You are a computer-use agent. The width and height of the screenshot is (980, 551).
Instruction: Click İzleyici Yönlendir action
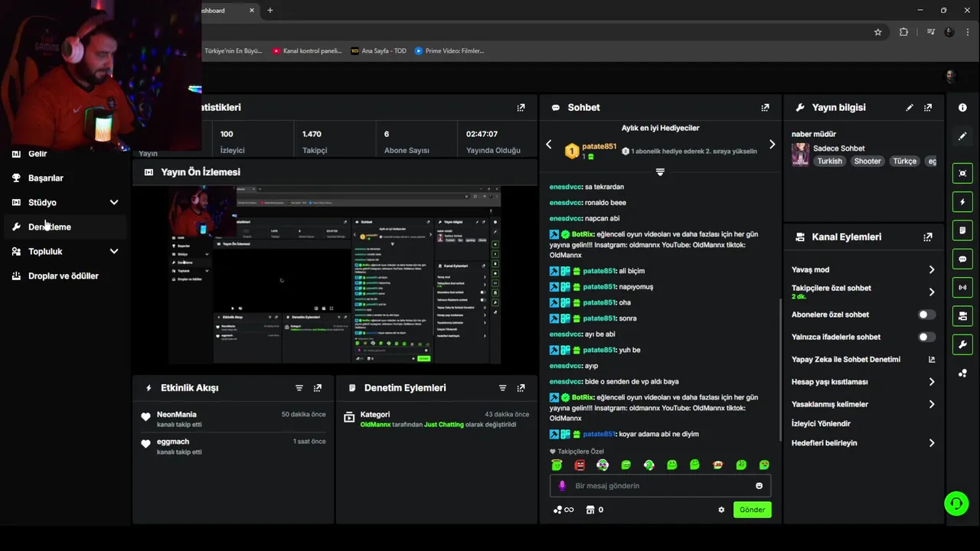tap(821, 424)
